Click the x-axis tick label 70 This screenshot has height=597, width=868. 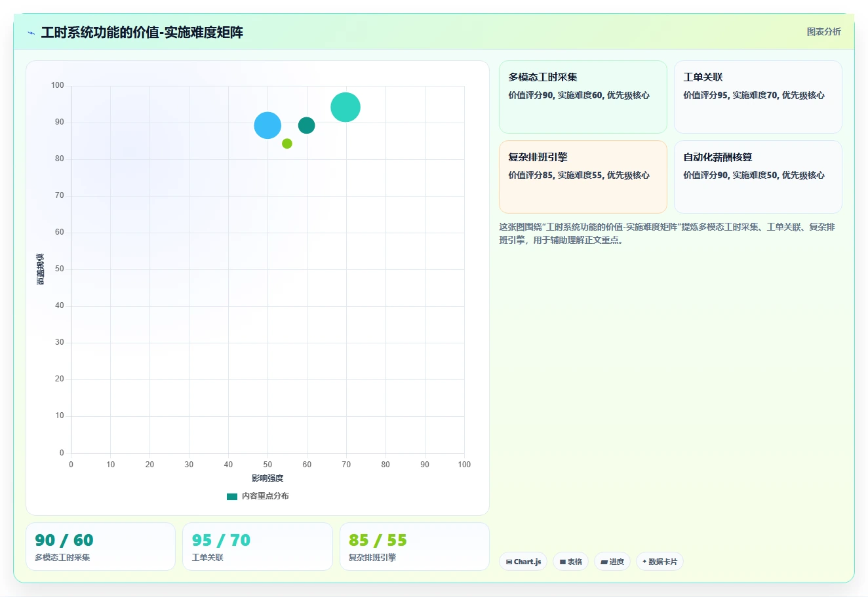(346, 465)
